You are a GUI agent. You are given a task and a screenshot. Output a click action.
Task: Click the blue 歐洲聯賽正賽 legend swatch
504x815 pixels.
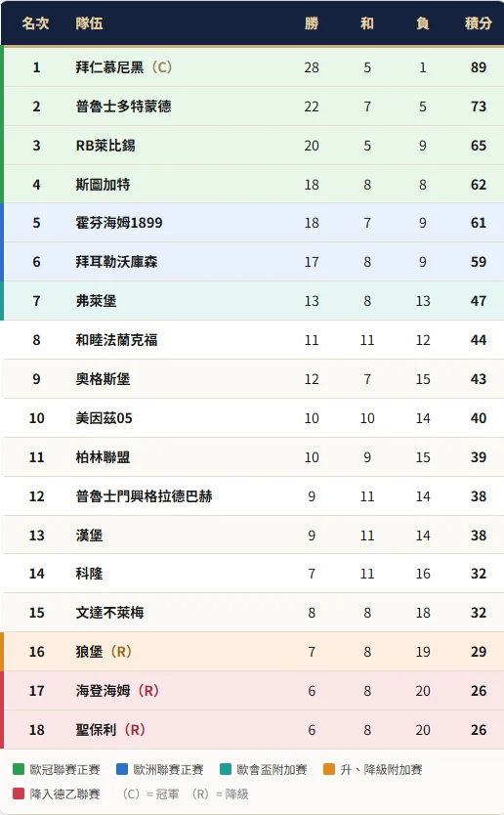[x=122, y=769]
